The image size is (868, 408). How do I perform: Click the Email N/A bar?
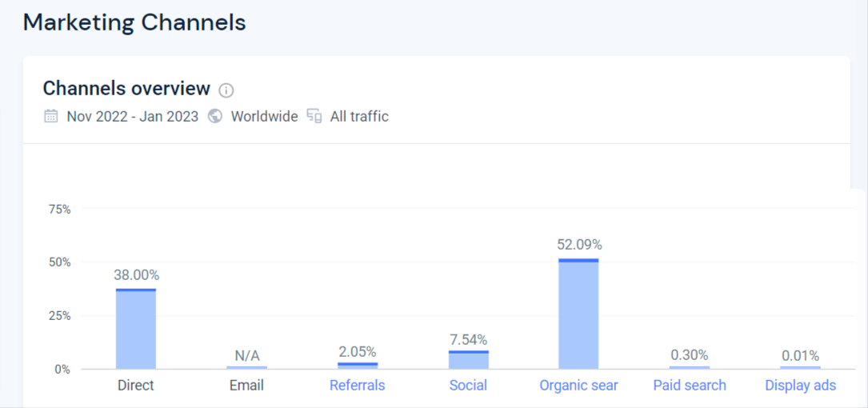247,367
